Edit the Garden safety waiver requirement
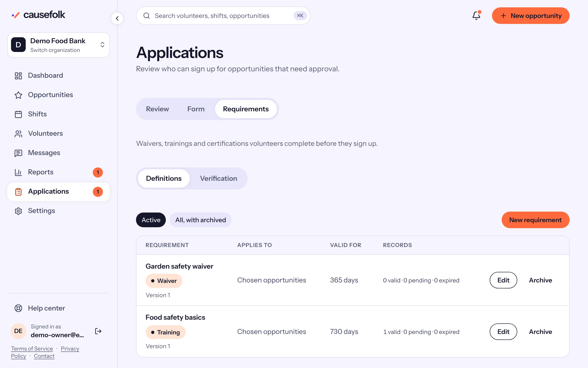588x368 pixels. [x=503, y=280]
